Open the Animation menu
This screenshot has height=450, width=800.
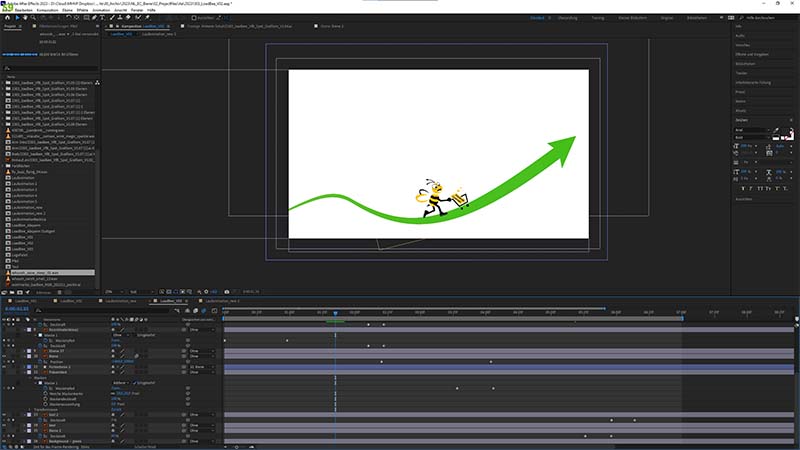pos(101,10)
